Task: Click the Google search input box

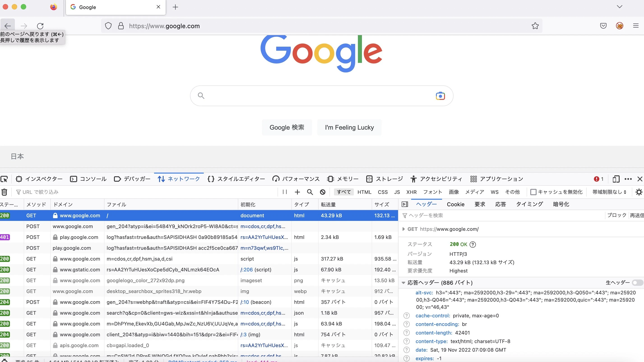Action: point(322,96)
